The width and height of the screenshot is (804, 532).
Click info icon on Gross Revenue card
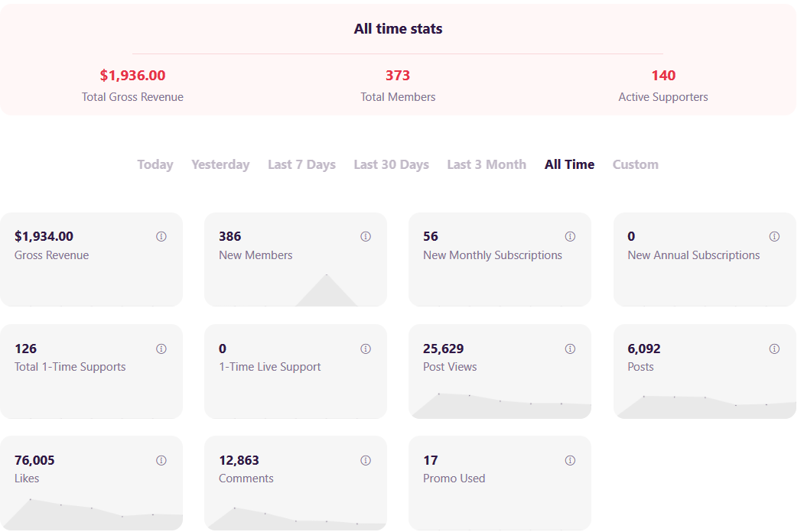coord(161,236)
